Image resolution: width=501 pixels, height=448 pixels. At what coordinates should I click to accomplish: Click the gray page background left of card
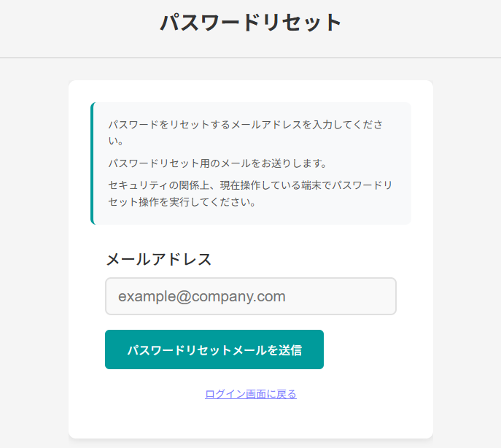[34, 255]
